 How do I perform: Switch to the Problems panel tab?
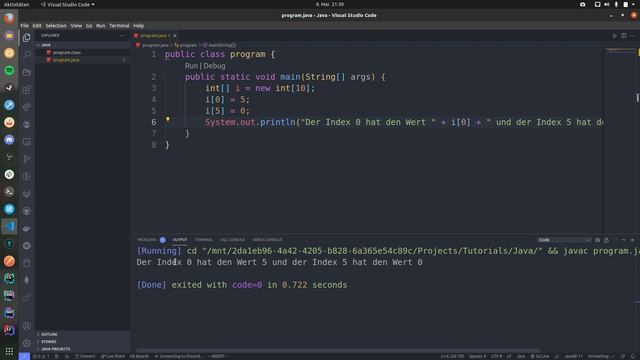pyautogui.click(x=147, y=240)
